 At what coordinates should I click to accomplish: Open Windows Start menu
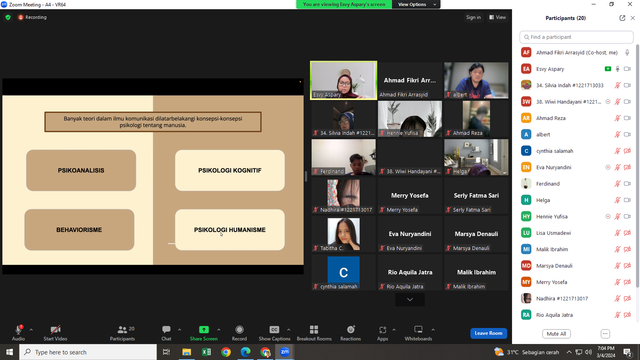point(9,352)
